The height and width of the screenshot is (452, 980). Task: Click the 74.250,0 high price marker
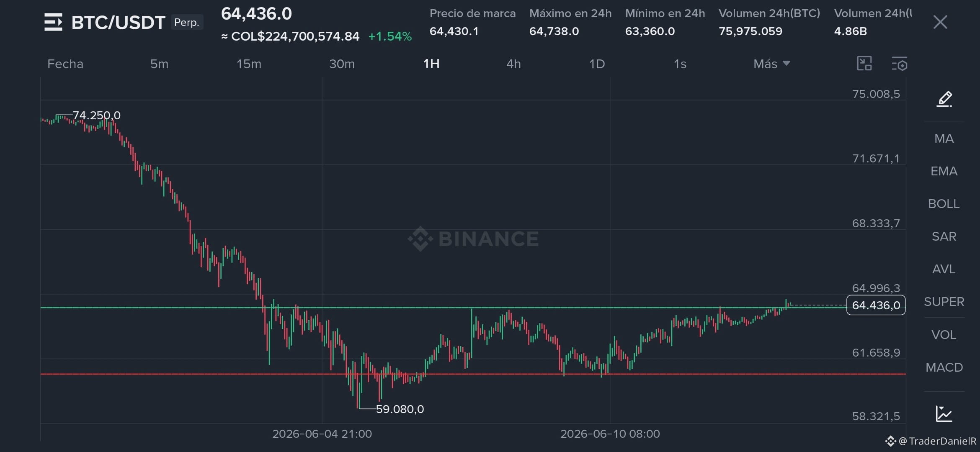[x=97, y=115]
